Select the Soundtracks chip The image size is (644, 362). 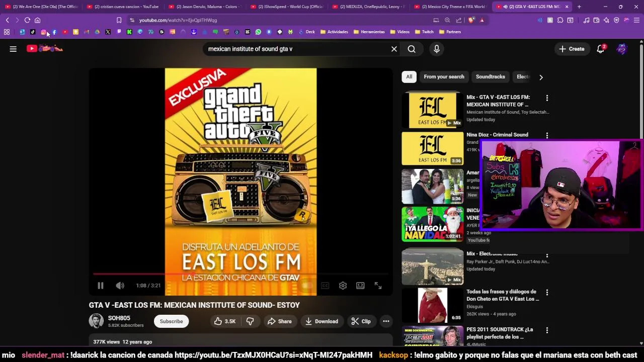(491, 77)
